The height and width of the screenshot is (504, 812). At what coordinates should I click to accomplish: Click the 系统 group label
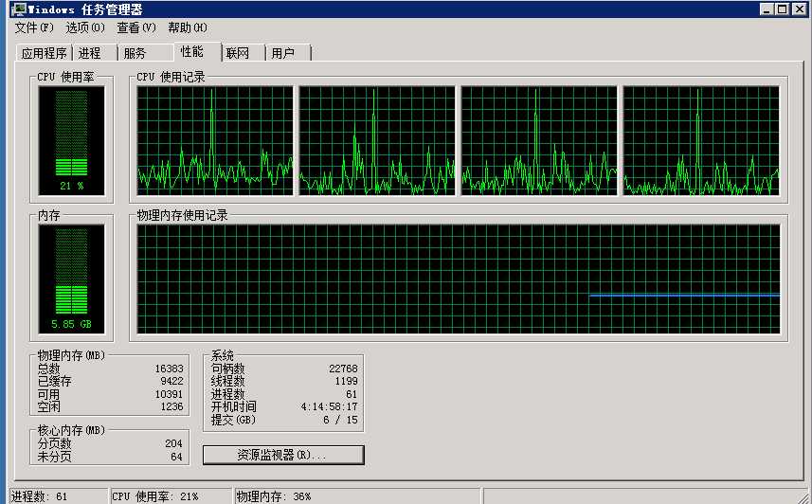pyautogui.click(x=222, y=355)
